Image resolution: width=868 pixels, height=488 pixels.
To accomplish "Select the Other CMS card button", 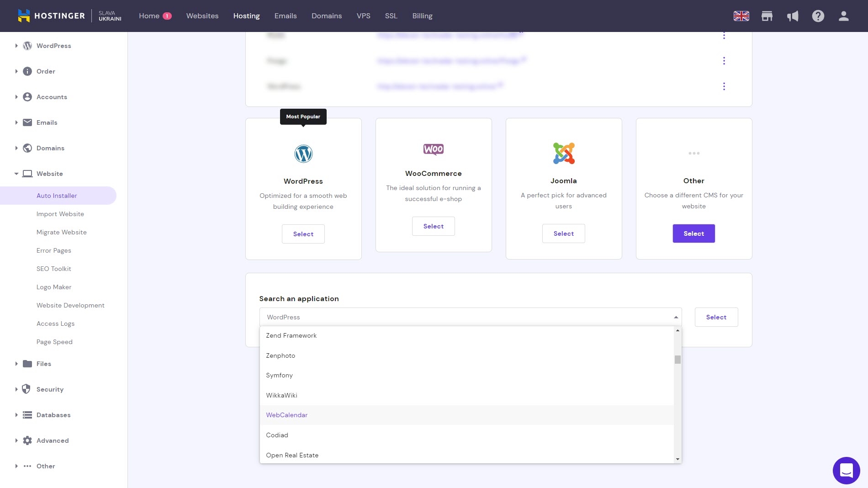I will coord(694,233).
